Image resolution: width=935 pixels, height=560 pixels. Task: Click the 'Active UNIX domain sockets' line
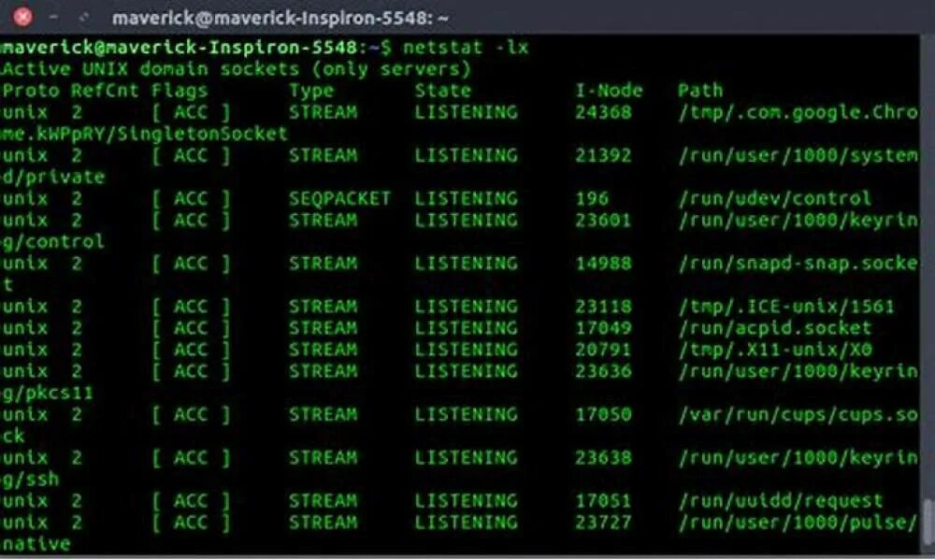[237, 69]
